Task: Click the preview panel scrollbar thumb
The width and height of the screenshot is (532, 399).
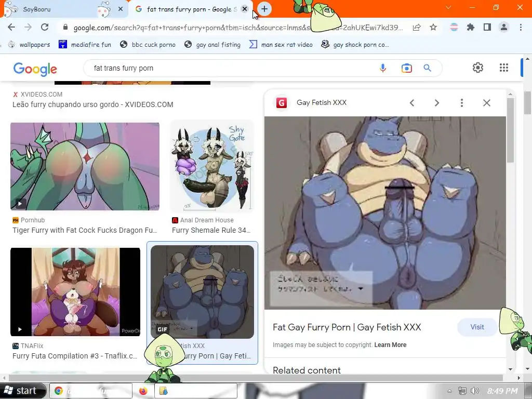Action: tap(511, 130)
